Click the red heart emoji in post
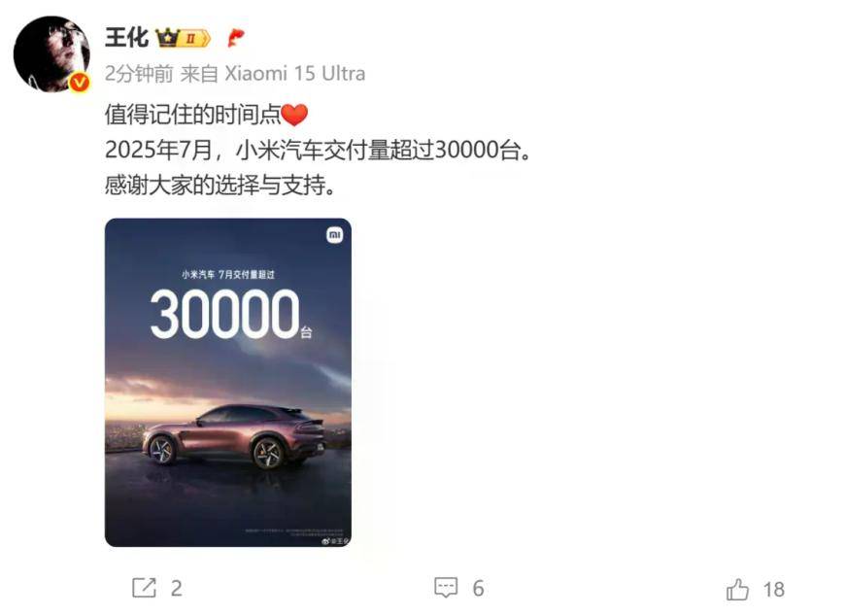Image resolution: width=845 pixels, height=616 pixels. tap(295, 115)
